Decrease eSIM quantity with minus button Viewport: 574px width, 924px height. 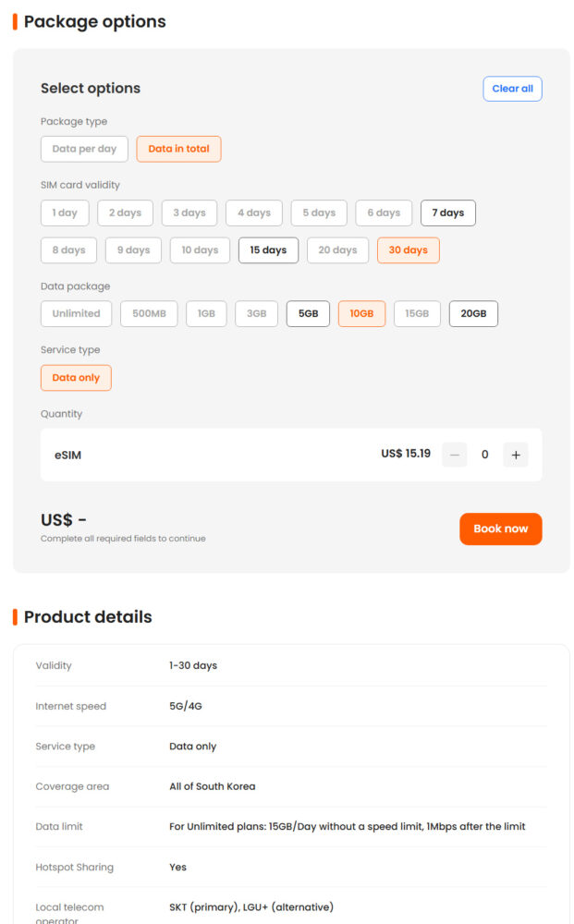[x=454, y=455]
